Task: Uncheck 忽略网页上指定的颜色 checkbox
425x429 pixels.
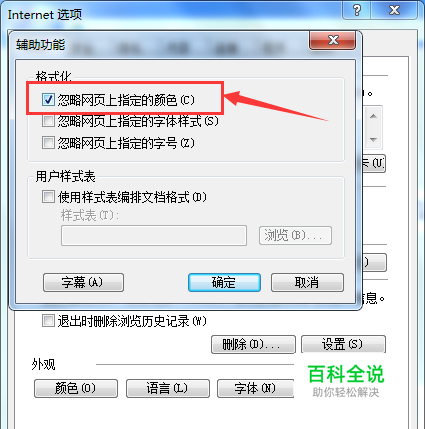Action: 48,99
